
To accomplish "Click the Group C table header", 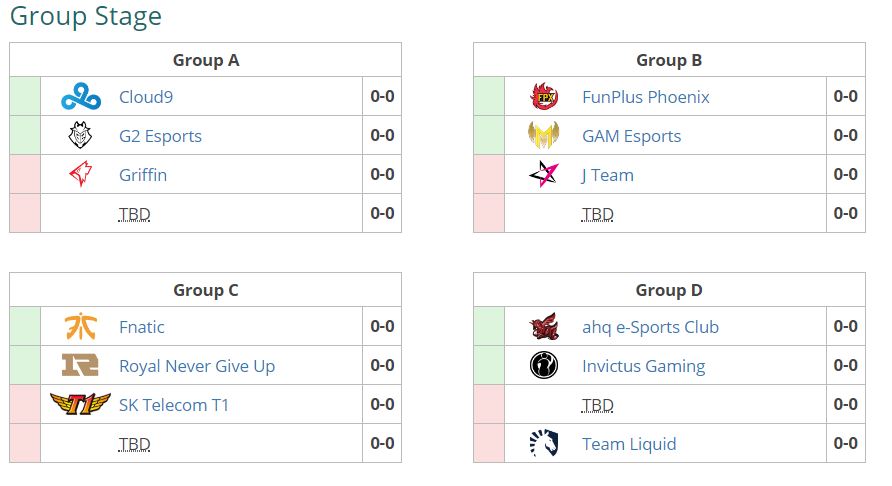I will pos(205,290).
